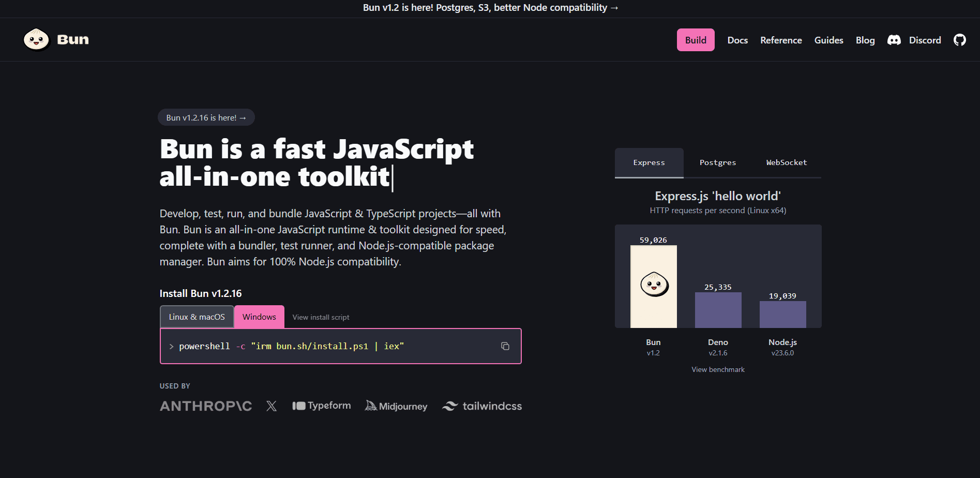The height and width of the screenshot is (478, 980).
Task: Click the Typeform logo
Action: click(x=322, y=406)
